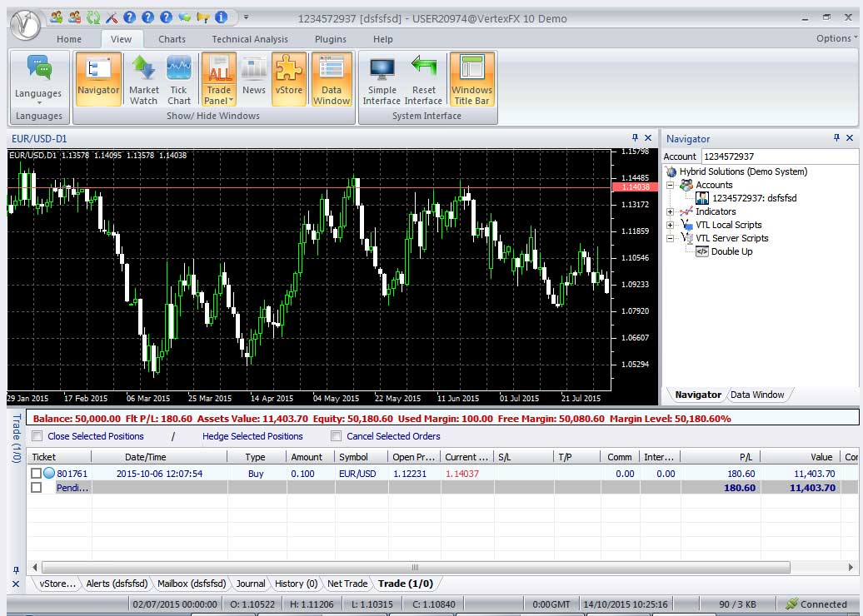863x616 pixels.
Task: Expand the Indicators tree node
Action: tap(671, 211)
